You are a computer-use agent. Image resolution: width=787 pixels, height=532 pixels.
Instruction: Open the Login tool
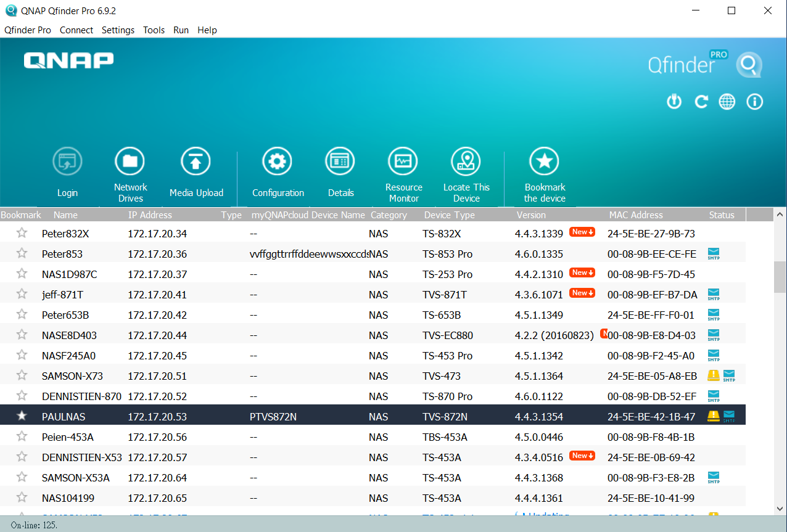coord(67,173)
